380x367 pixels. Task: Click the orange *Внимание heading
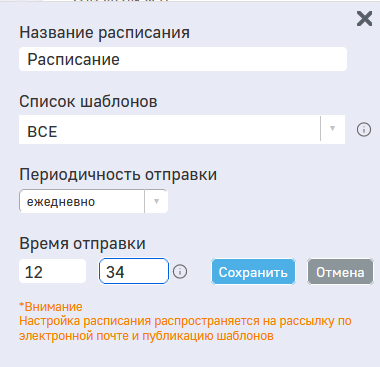[51, 307]
